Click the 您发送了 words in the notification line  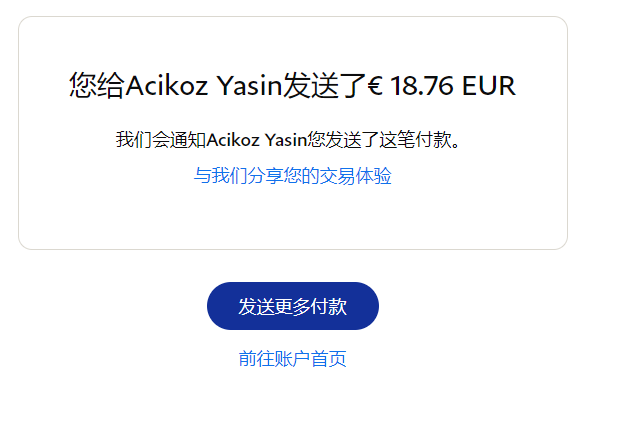(343, 140)
